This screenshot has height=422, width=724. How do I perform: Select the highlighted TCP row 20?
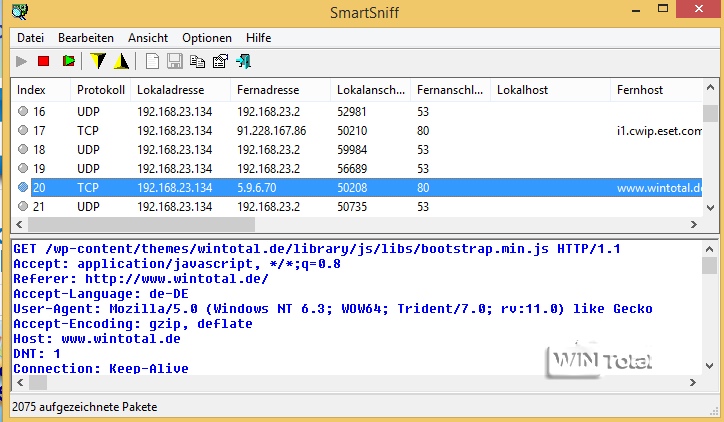click(271, 187)
